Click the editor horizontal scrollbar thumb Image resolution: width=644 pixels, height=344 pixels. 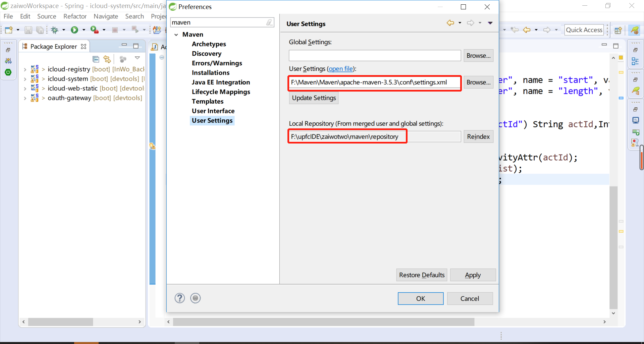point(324,322)
